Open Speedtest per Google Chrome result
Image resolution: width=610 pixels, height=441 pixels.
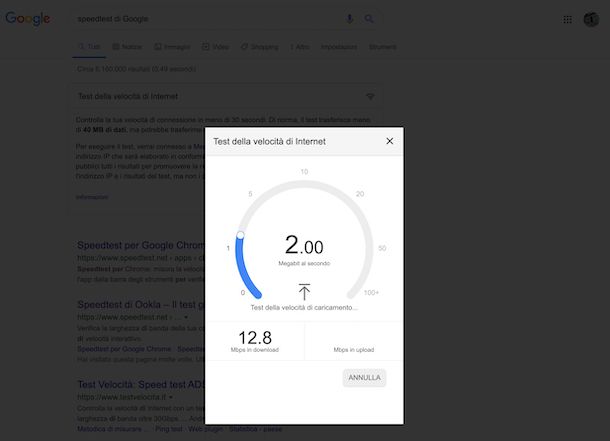[x=140, y=245]
